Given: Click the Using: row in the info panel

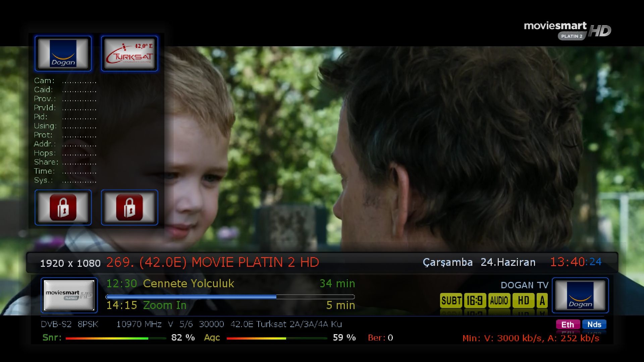Looking at the screenshot, I should click(65, 126).
